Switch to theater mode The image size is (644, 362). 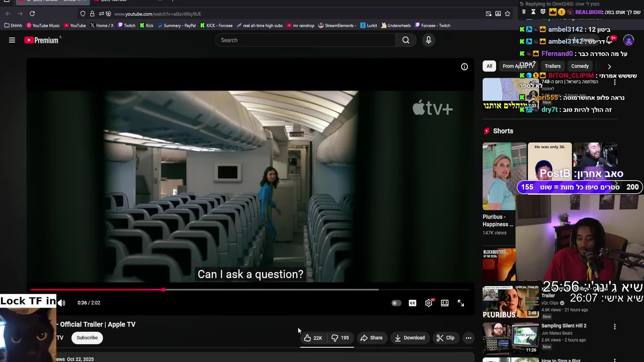tap(445, 303)
